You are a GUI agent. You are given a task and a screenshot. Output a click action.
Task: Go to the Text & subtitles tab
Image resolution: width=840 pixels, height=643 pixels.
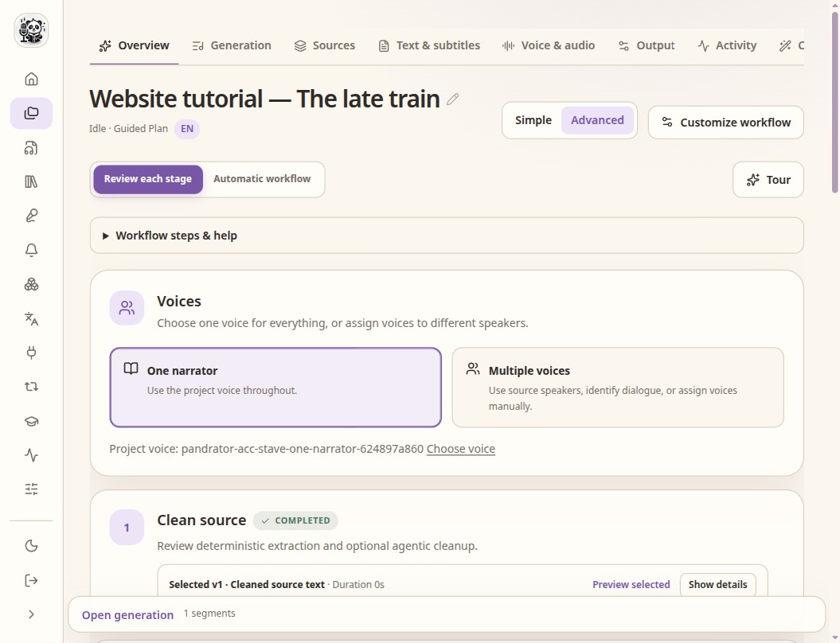click(429, 46)
